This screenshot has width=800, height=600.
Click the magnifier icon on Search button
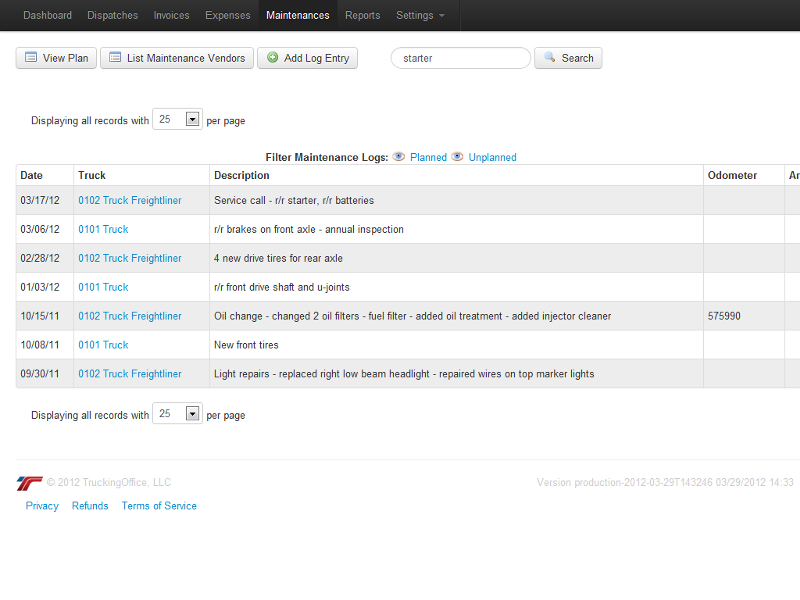(x=549, y=58)
